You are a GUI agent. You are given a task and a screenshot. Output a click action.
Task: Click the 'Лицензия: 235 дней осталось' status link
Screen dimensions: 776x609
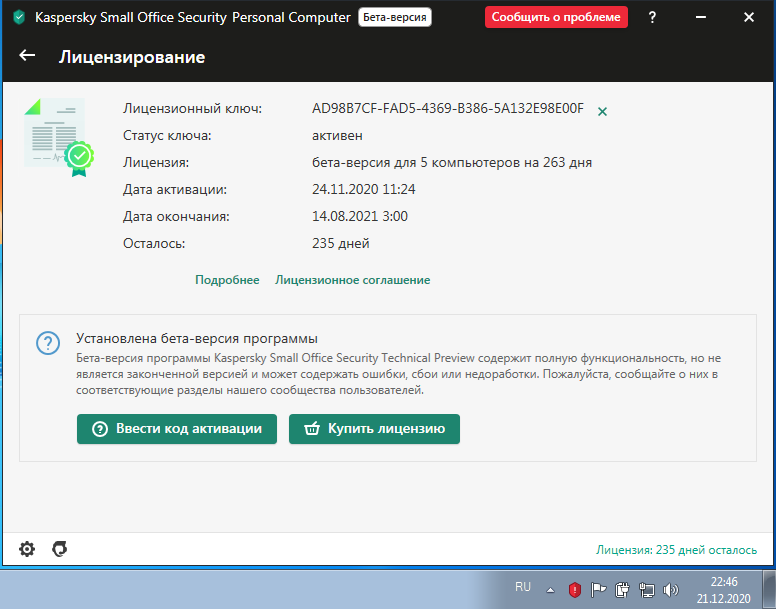tap(676, 550)
